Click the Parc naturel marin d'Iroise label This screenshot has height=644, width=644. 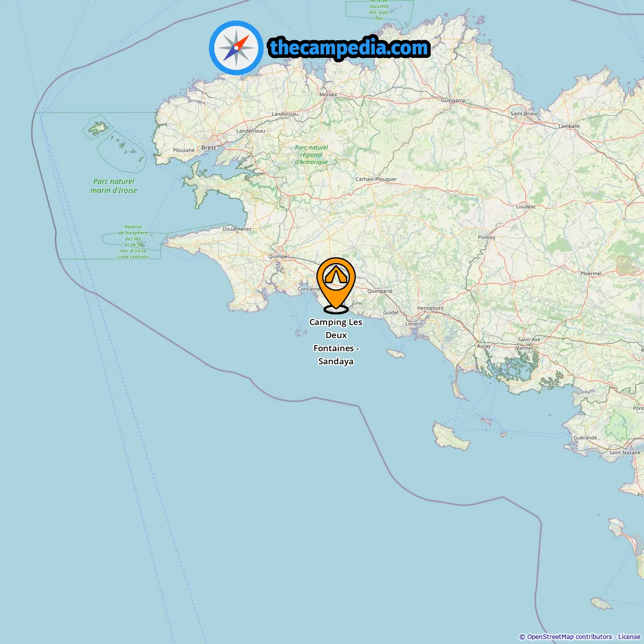click(x=114, y=186)
